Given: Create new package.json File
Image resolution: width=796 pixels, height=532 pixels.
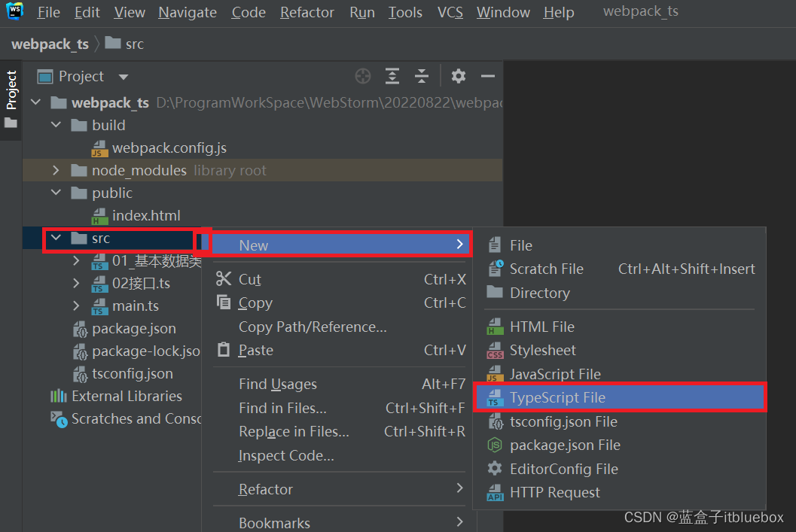Looking at the screenshot, I should tap(619, 445).
